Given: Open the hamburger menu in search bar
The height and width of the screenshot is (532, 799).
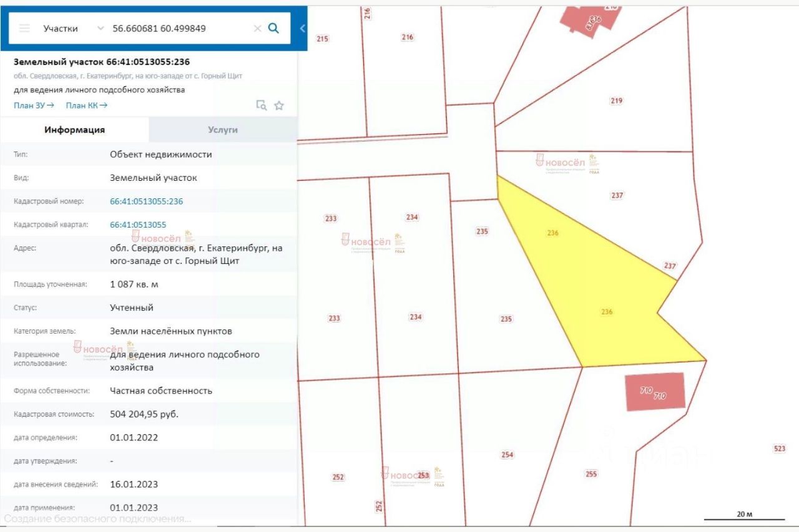Looking at the screenshot, I should [x=24, y=28].
